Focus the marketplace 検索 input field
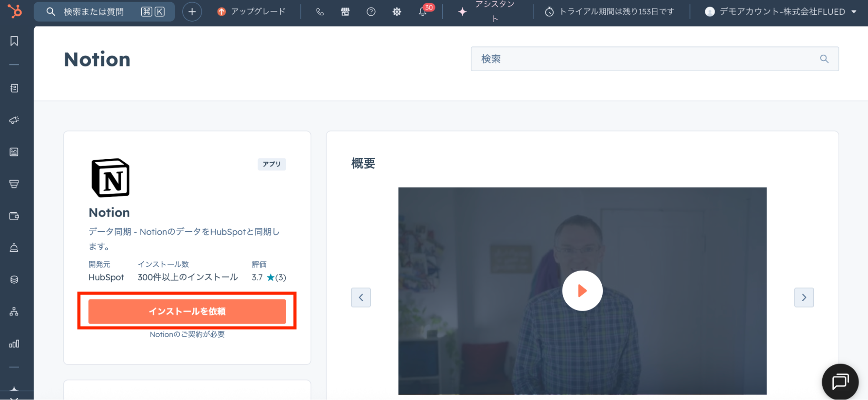The width and height of the screenshot is (868, 400). point(655,59)
